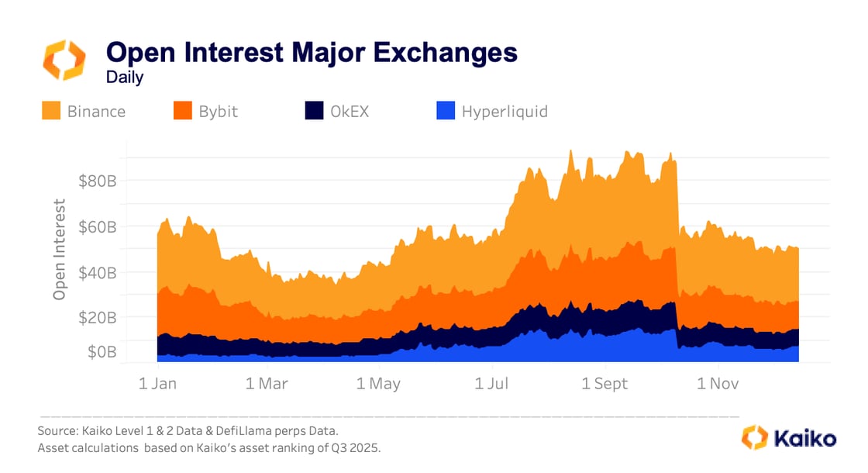Select the OkEX legend label
This screenshot has width=868, height=473.
pyautogui.click(x=350, y=112)
